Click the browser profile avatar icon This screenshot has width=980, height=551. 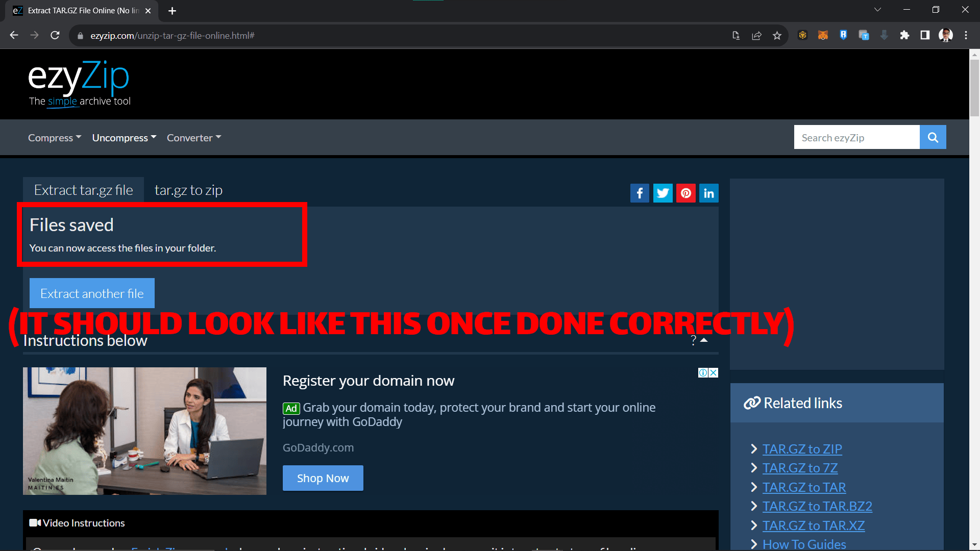pyautogui.click(x=946, y=35)
